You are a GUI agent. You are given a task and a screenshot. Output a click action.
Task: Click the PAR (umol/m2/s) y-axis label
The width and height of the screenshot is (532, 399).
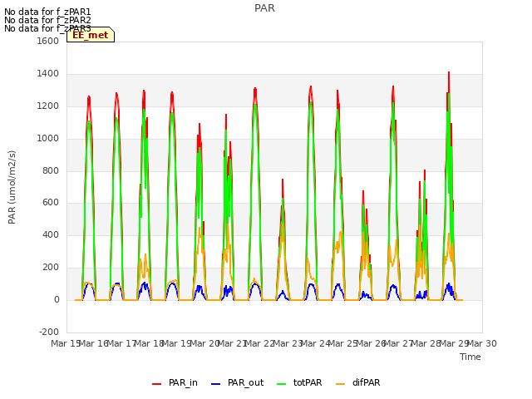tap(12, 187)
